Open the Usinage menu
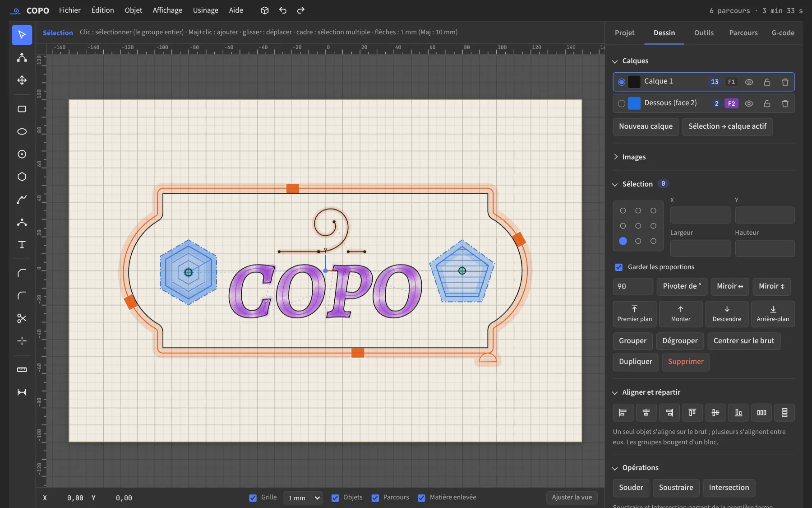The image size is (812, 508). [206, 10]
